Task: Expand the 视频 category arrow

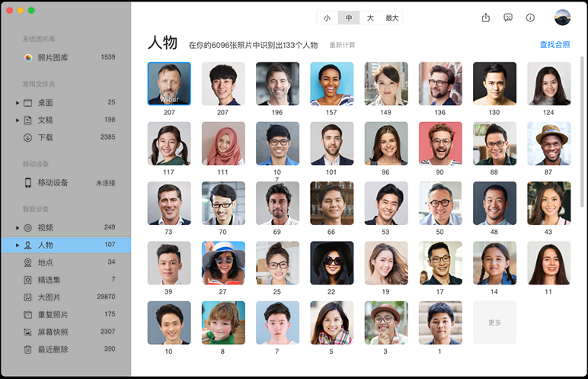Action: 18,228
